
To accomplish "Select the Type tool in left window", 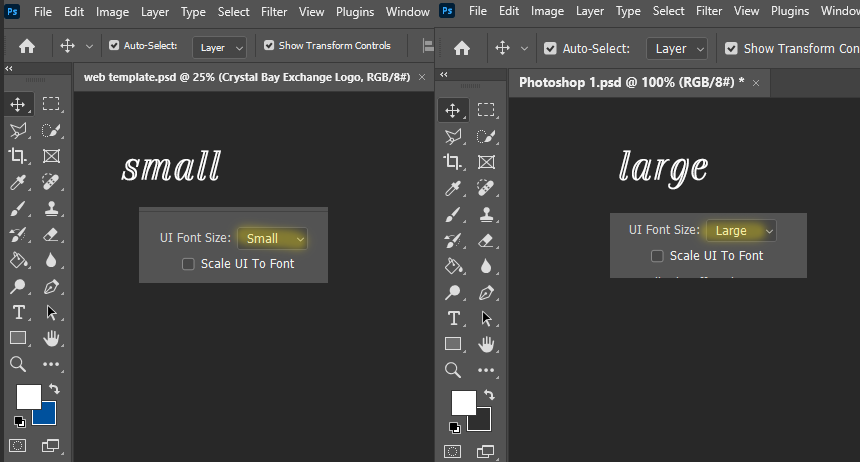I will pyautogui.click(x=18, y=312).
